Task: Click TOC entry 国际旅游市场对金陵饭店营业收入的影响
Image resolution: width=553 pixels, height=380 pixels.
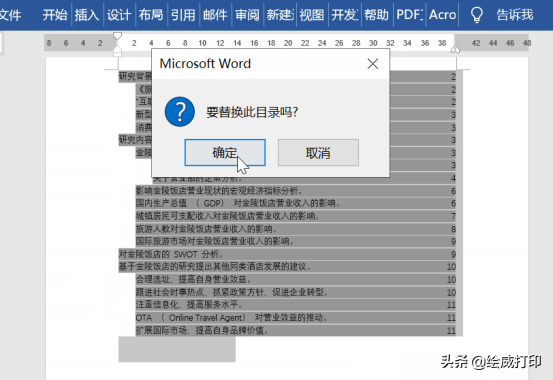Action: (215, 241)
